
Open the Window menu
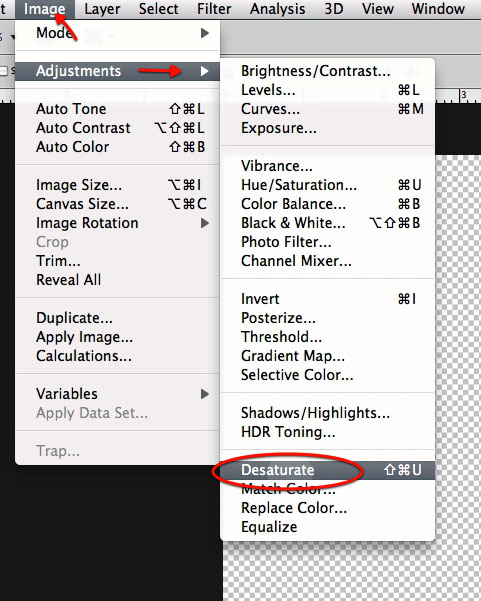[x=438, y=9]
